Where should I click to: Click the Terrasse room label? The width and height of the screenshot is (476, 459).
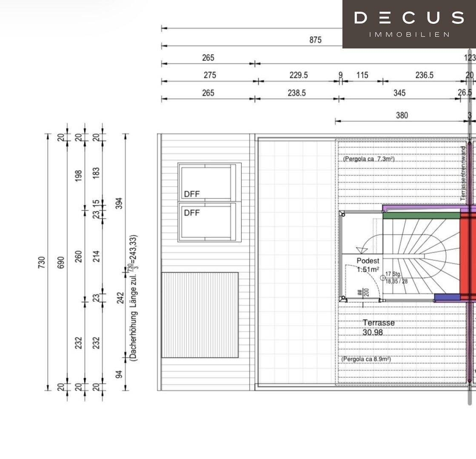(379, 323)
